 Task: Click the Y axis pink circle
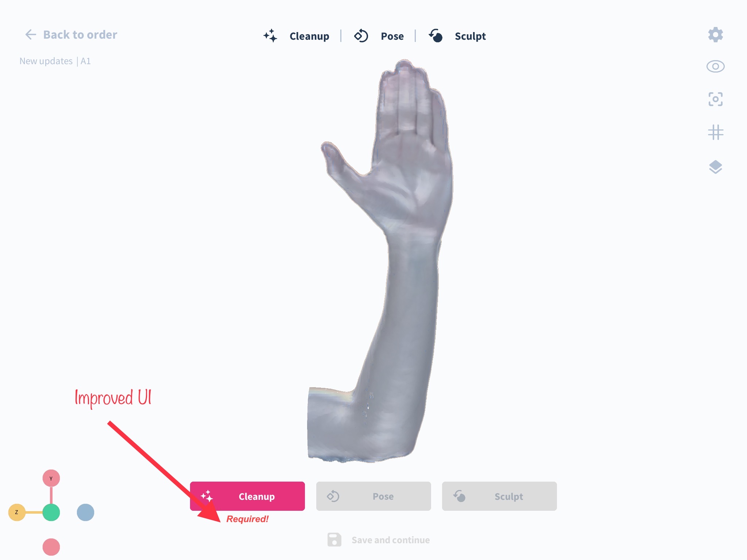(51, 478)
